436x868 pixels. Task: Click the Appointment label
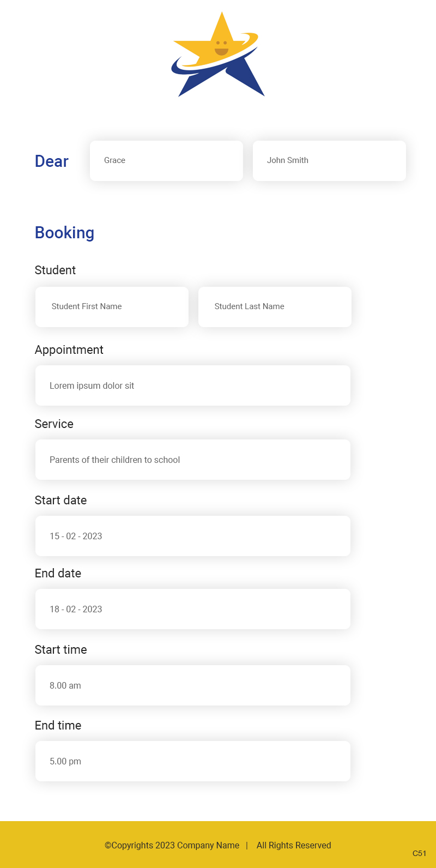point(69,350)
